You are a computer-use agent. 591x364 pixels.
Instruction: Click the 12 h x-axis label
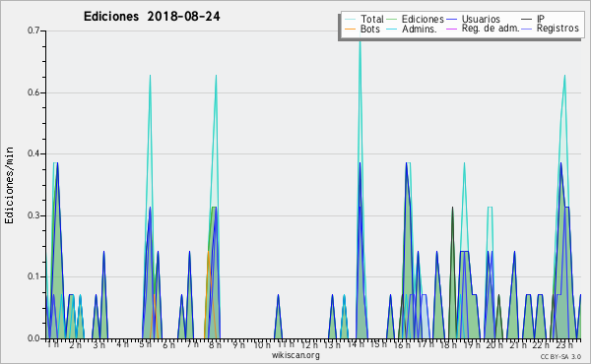(x=309, y=344)
